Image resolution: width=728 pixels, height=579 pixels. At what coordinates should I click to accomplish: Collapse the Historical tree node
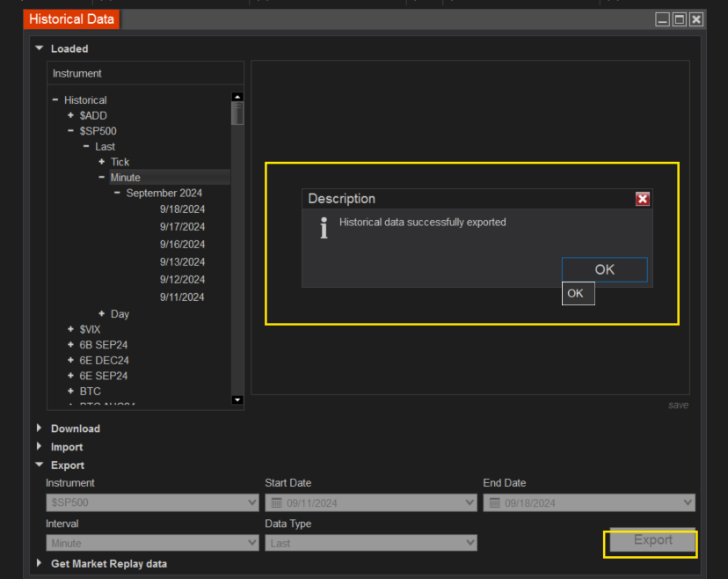coord(55,100)
